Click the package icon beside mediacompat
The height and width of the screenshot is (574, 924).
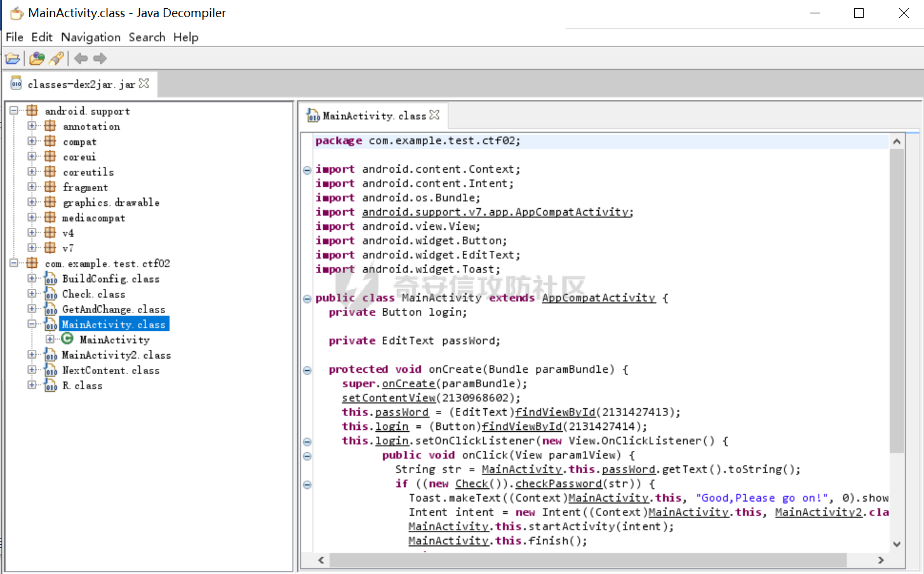coord(50,217)
